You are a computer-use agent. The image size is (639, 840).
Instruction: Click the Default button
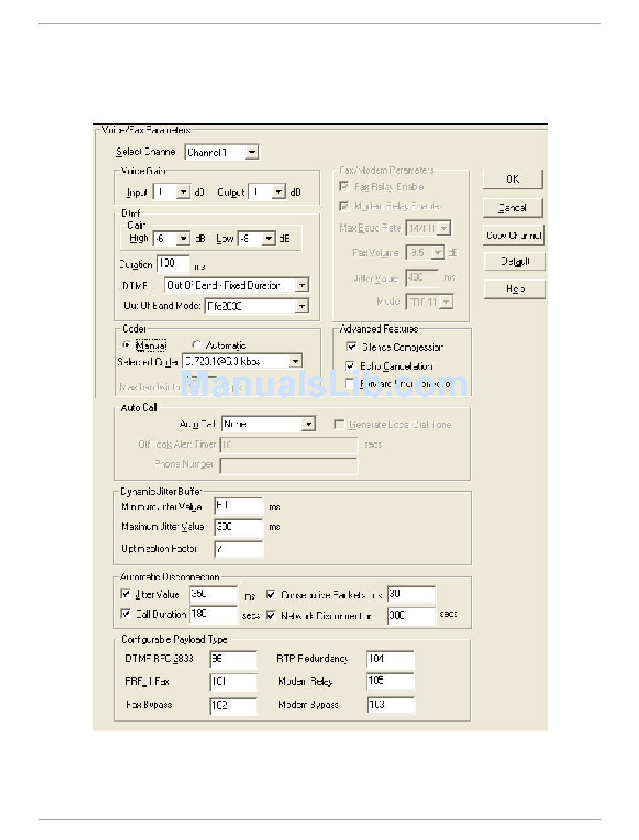pos(515,261)
